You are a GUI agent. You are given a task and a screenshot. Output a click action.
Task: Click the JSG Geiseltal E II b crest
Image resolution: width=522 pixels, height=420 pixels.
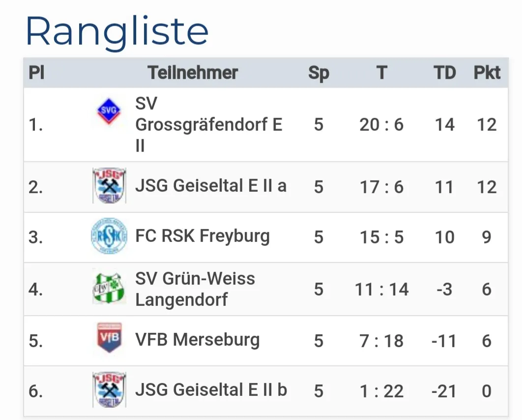(109, 390)
